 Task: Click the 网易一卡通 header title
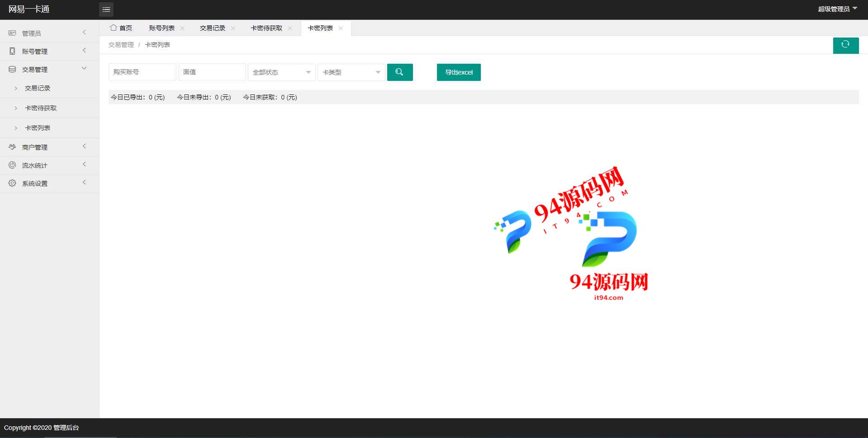tap(29, 9)
